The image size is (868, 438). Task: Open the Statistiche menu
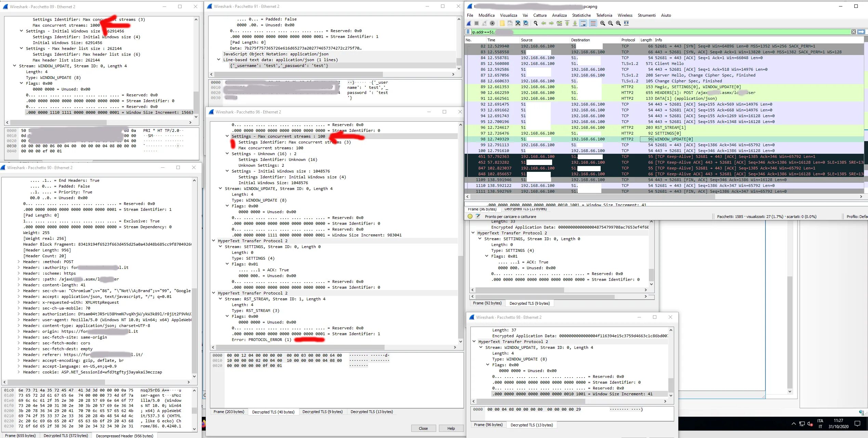click(x=582, y=15)
